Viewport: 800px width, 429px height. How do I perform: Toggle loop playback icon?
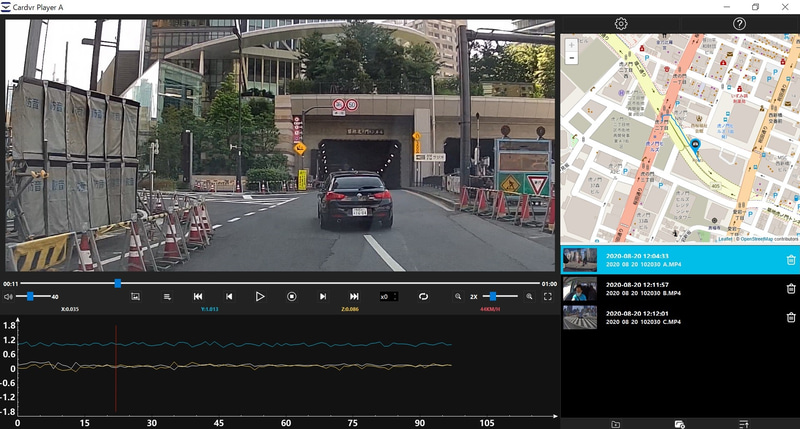(423, 296)
